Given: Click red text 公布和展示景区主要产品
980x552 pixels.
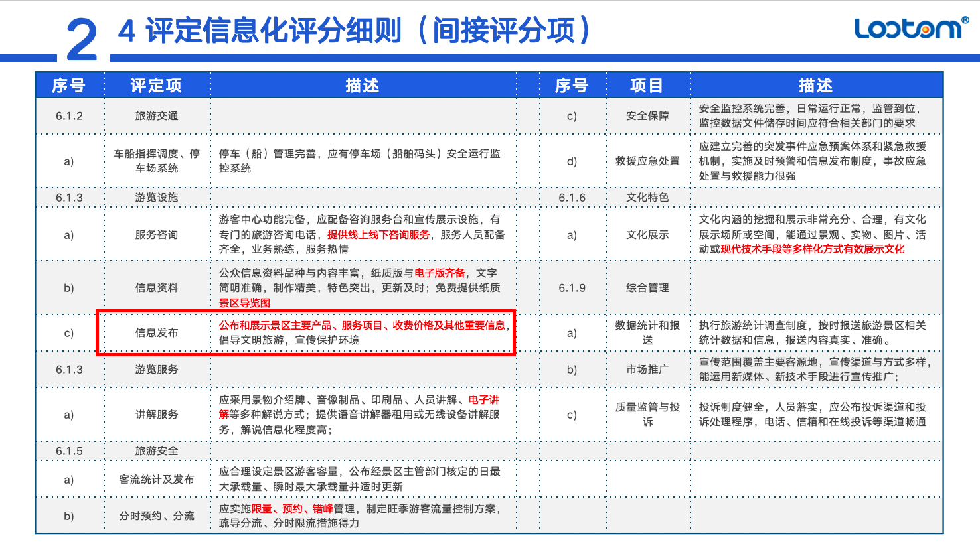Looking at the screenshot, I should pyautogui.click(x=275, y=326).
